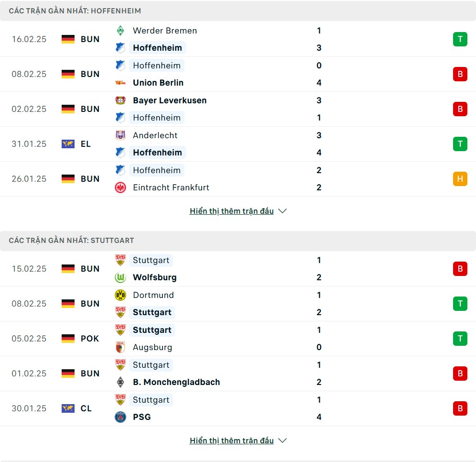Expand more Hoffenheim matches with chevron
The height and width of the screenshot is (462, 476).
pos(282,211)
